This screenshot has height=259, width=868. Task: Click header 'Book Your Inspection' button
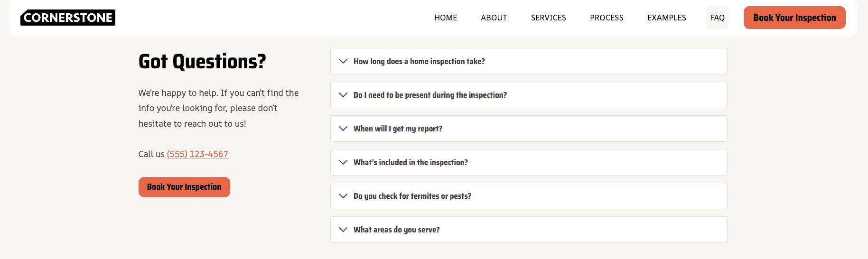point(794,18)
